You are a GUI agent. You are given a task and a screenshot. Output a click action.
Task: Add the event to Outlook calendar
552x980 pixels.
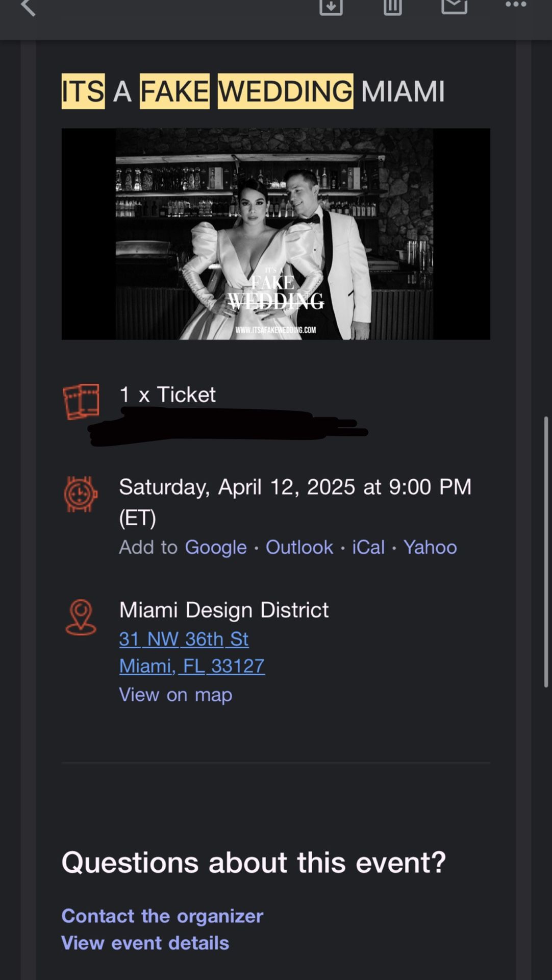click(299, 547)
